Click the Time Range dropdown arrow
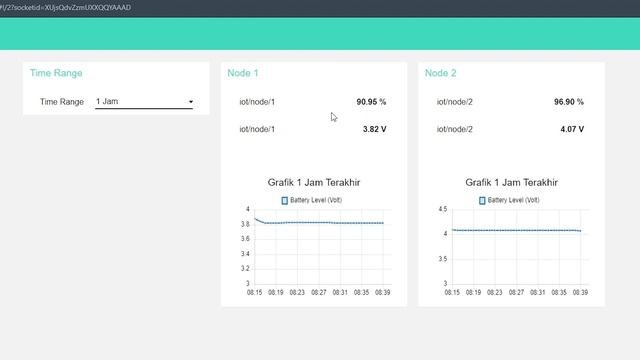This screenshot has height=360, width=640. pos(191,102)
